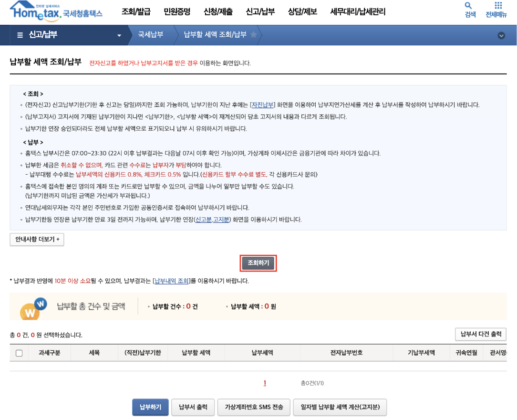Go to page 1 in pagination
Screen dimensions: 517x420
tap(265, 383)
